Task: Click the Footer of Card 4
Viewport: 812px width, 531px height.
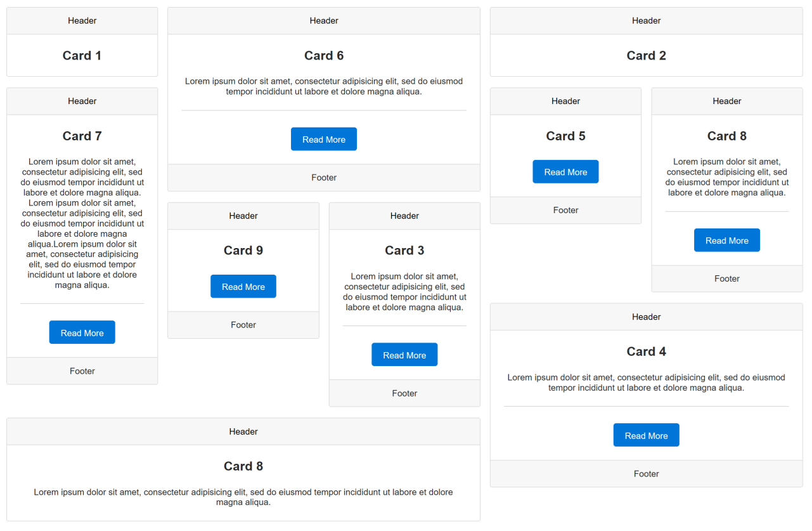Action: [647, 474]
